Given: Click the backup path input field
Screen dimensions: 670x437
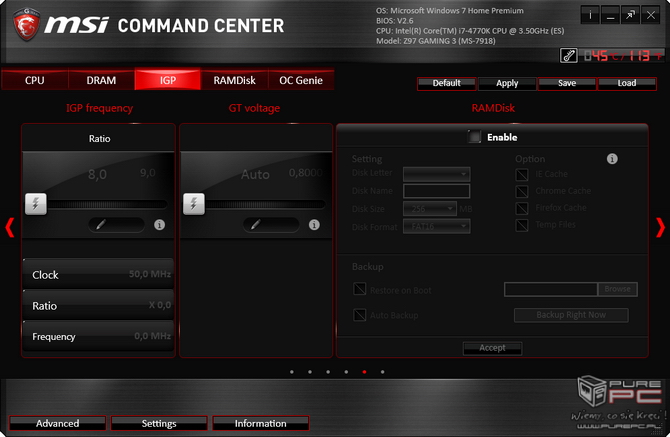Looking at the screenshot, I should pos(551,289).
